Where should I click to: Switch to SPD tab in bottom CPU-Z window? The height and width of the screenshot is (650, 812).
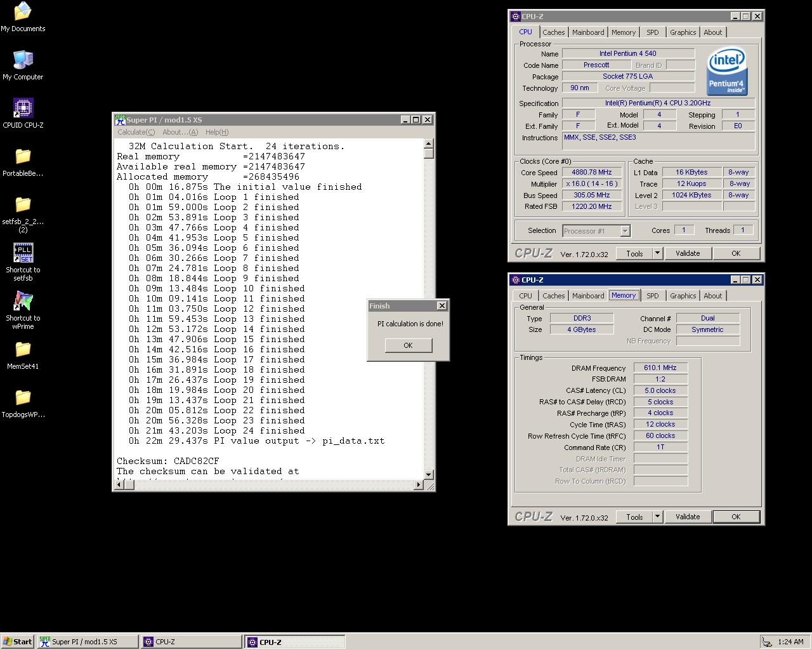coord(653,296)
